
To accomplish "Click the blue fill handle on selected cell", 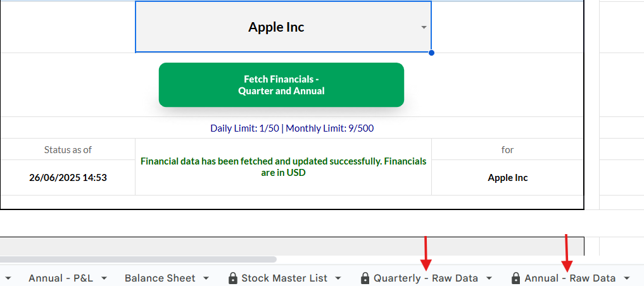I will (431, 53).
